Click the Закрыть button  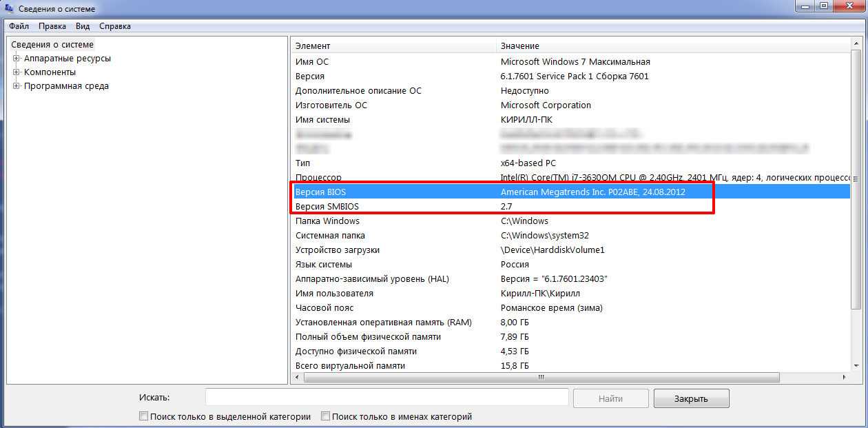691,398
